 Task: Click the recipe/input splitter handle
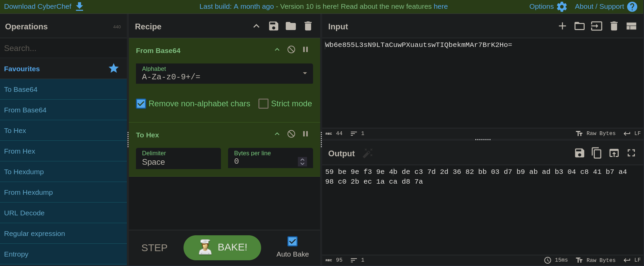click(321, 139)
